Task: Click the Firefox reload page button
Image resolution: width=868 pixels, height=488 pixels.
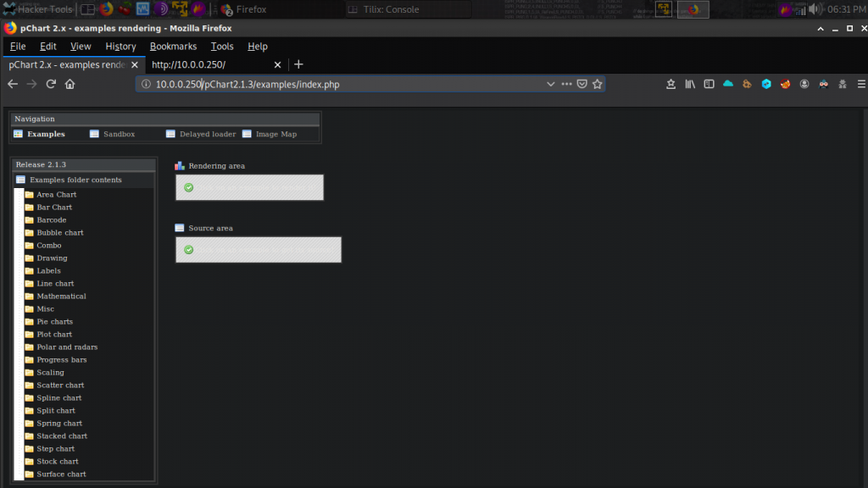Action: [x=51, y=84]
